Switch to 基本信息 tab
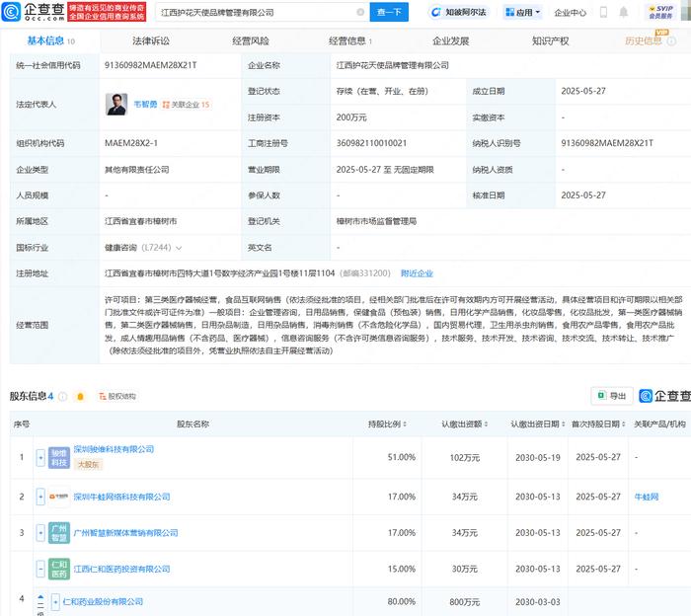691x616 pixels. click(50, 41)
